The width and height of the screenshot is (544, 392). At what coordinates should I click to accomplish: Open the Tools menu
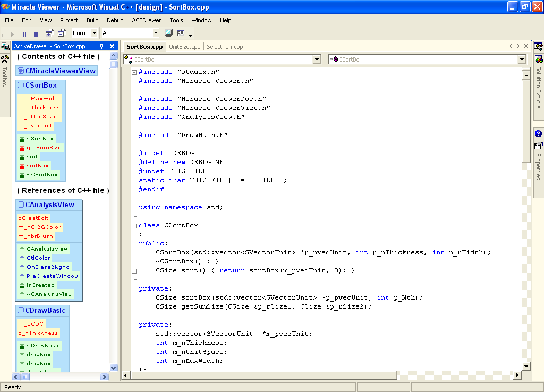176,20
